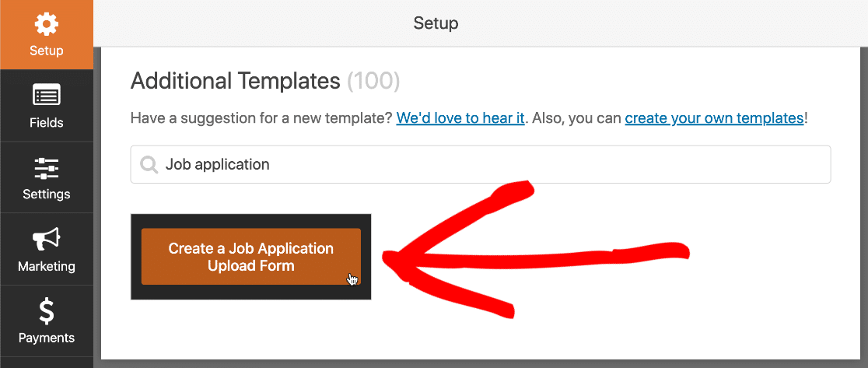Click the magnifier icon in search box
The width and height of the screenshot is (868, 368).
point(149,165)
